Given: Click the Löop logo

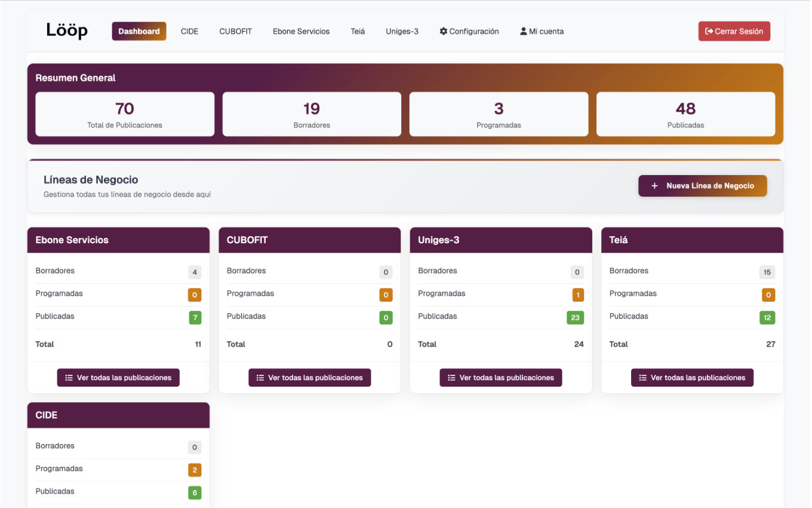Looking at the screenshot, I should 67,30.
